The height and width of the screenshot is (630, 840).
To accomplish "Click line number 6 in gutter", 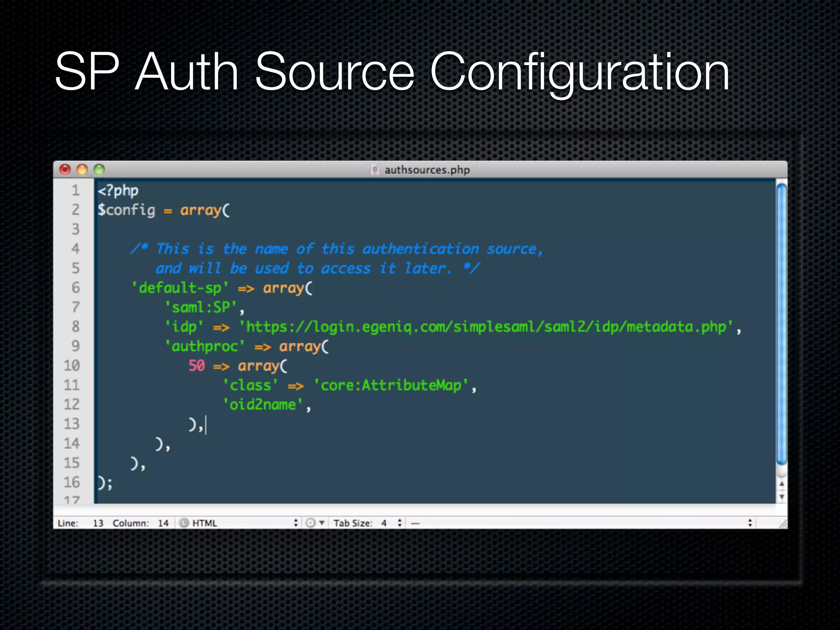I will (x=75, y=288).
